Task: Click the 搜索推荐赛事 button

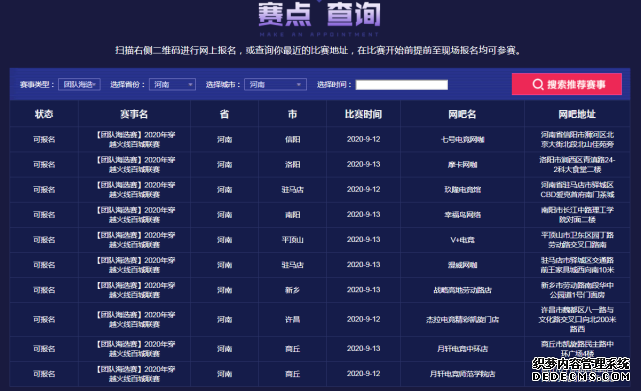Action: pos(567,84)
